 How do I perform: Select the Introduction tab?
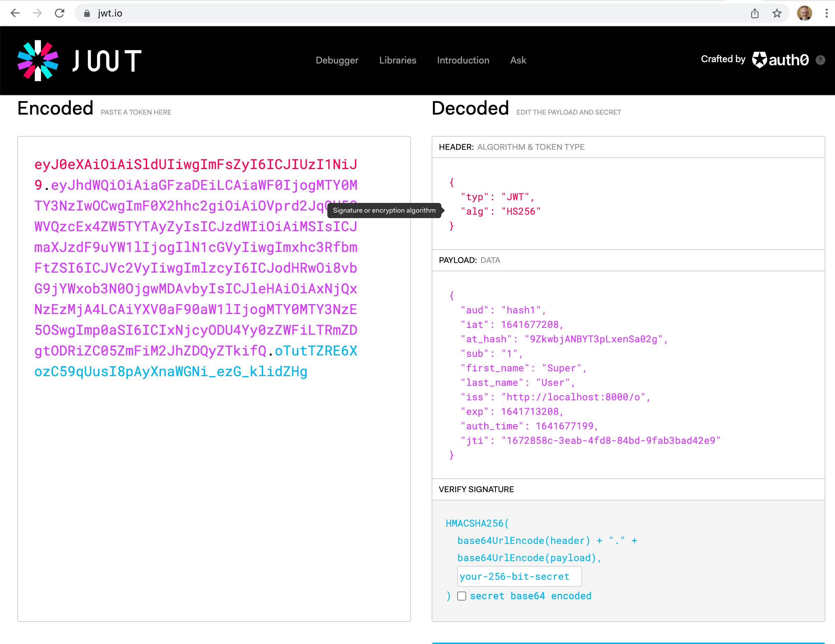[463, 60]
